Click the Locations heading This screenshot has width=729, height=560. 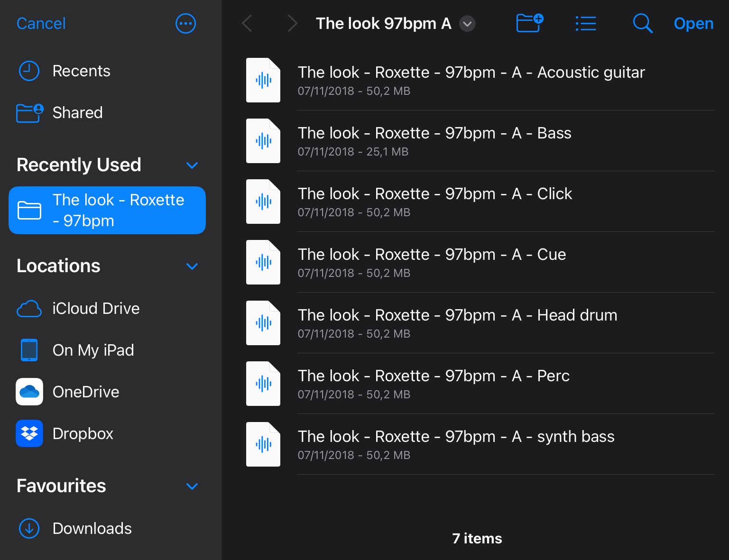[x=58, y=266]
